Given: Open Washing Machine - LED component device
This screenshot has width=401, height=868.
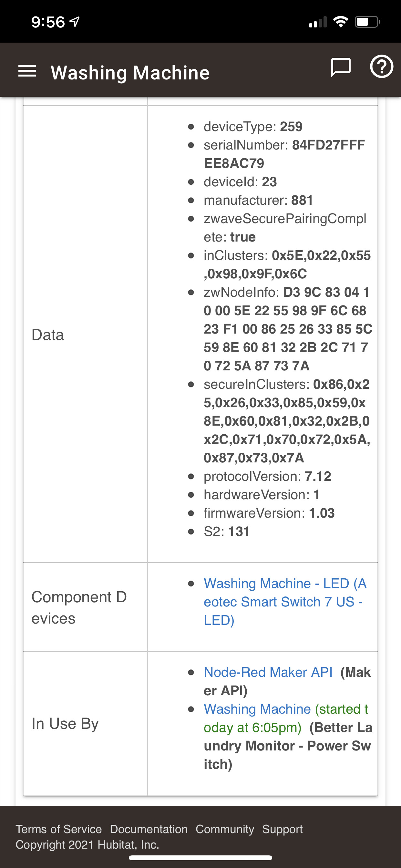Looking at the screenshot, I should click(285, 602).
